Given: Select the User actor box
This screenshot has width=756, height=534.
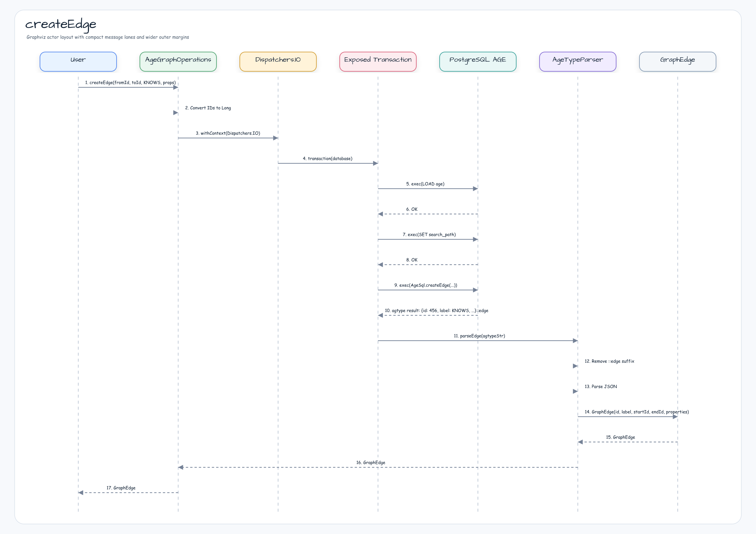Looking at the screenshot, I should tap(78, 62).
